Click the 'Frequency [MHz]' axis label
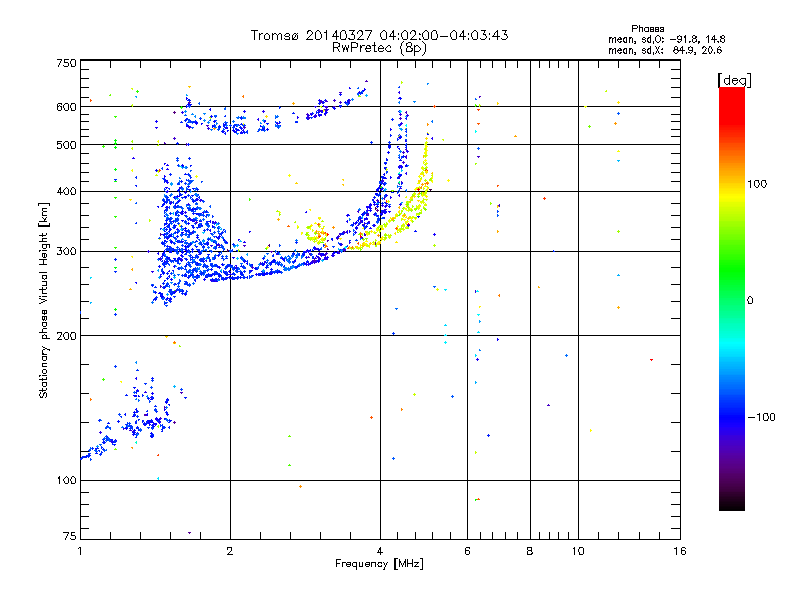Image resolution: width=800 pixels, height=600 pixels. click(379, 564)
